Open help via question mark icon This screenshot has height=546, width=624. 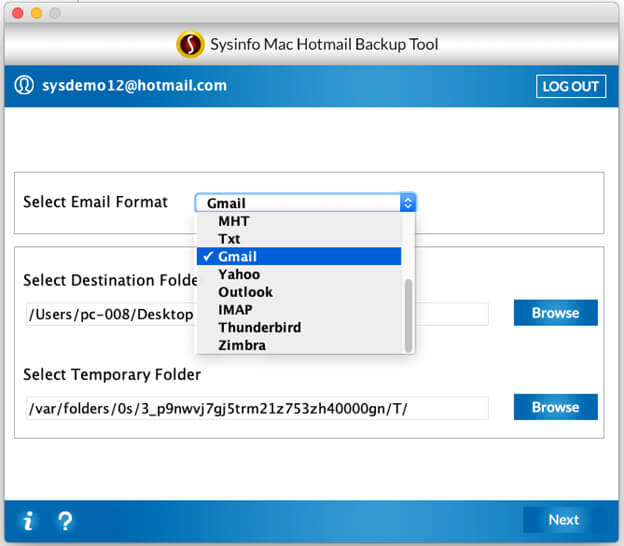[65, 521]
